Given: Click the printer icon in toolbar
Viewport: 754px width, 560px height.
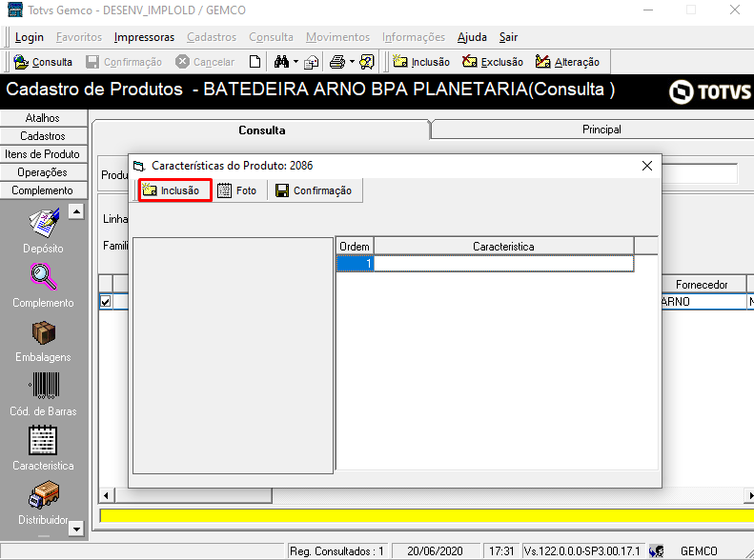Looking at the screenshot, I should [x=337, y=62].
